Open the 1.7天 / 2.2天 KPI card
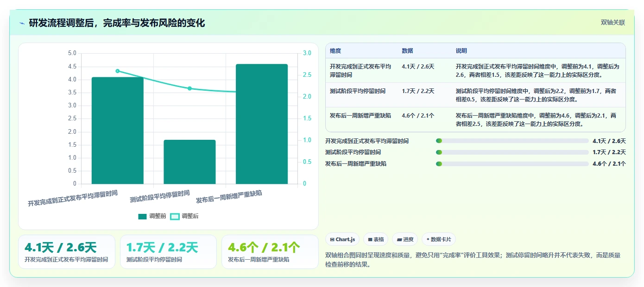The width and height of the screenshot is (644, 287). [168, 252]
